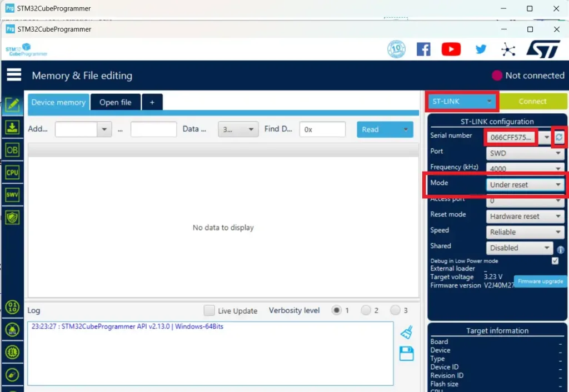Click the Not connected status indicator
Viewport: 569px width, 392px height.
[528, 76]
